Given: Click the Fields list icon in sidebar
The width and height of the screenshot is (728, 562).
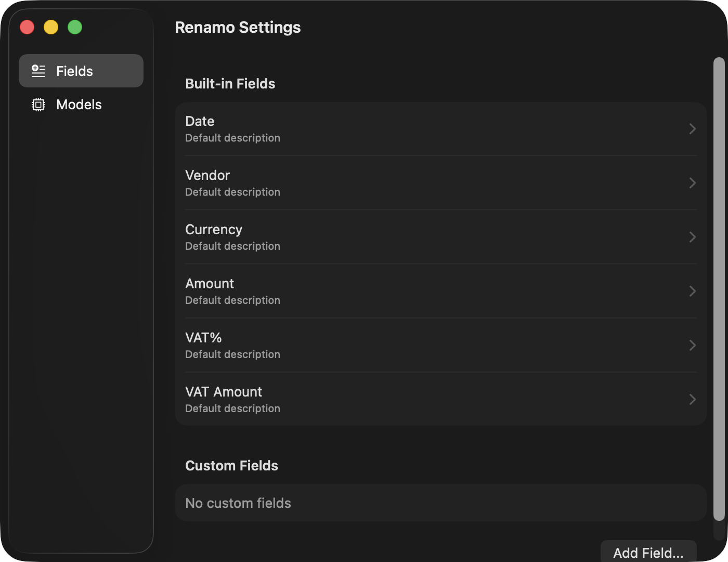Looking at the screenshot, I should 38,71.
